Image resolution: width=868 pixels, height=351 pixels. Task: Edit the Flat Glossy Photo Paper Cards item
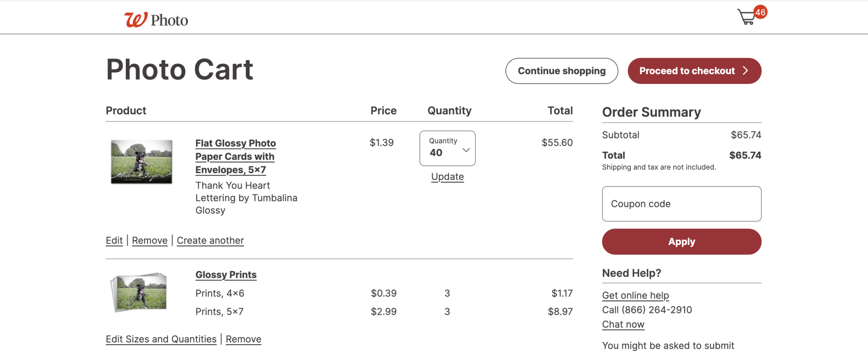[x=114, y=240]
